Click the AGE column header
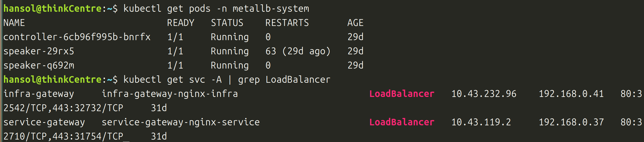This screenshot has width=644, height=142. click(355, 23)
